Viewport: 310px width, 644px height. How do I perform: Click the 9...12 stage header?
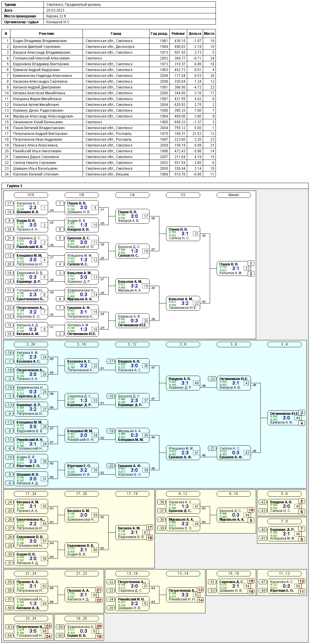pyautogui.click(x=183, y=494)
